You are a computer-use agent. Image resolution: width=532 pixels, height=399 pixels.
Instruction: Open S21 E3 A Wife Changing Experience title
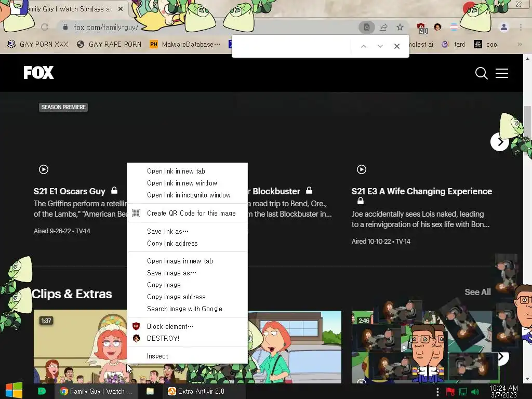click(422, 191)
